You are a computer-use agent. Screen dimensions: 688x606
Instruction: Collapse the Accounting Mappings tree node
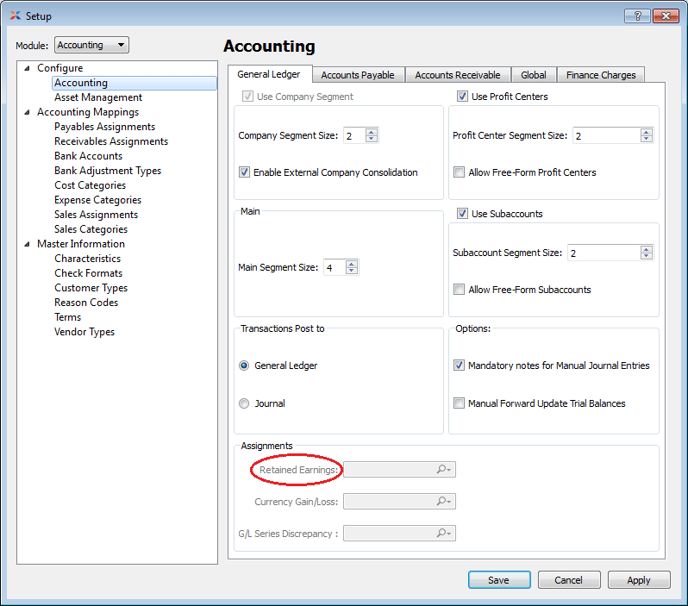[x=26, y=112]
